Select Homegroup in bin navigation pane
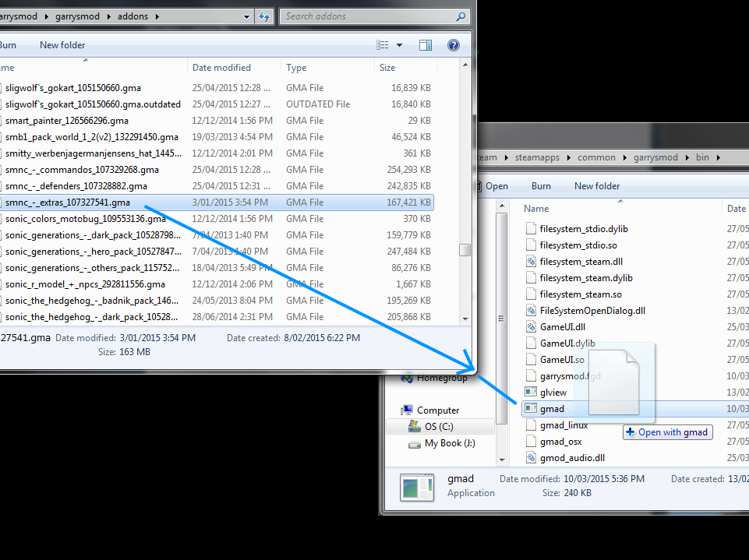This screenshot has width=749, height=560. (x=442, y=378)
